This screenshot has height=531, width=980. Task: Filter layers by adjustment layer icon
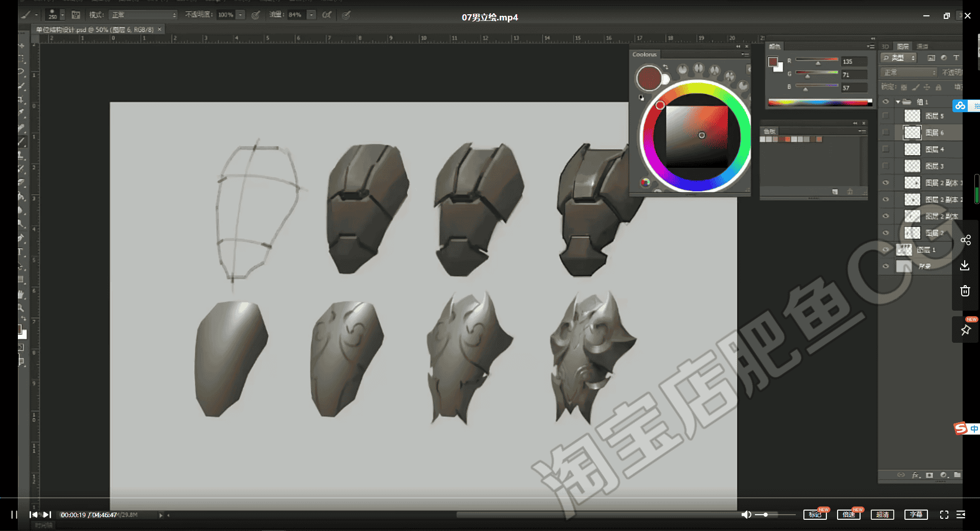944,58
